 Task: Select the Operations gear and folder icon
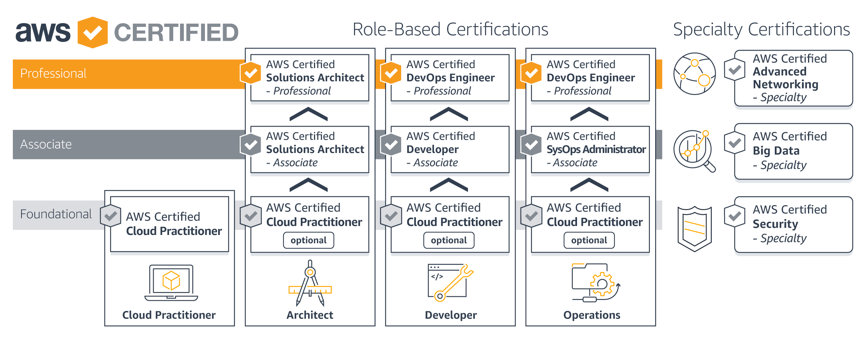(x=595, y=283)
